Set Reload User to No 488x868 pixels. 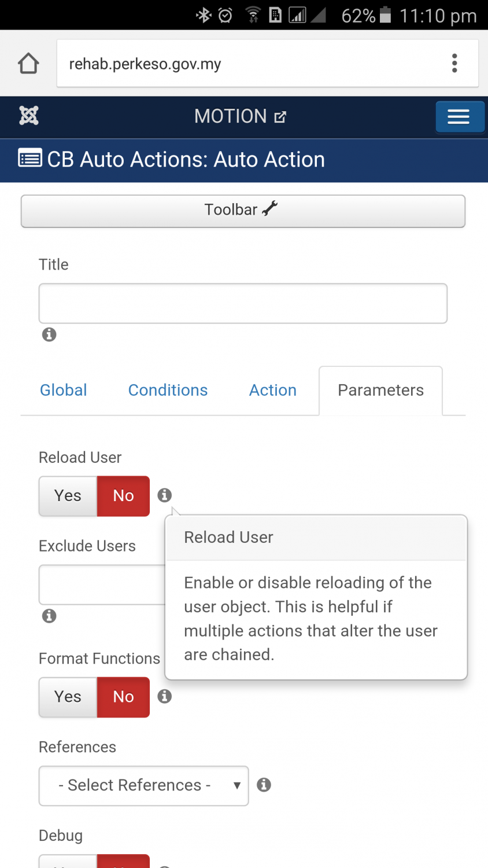(123, 496)
